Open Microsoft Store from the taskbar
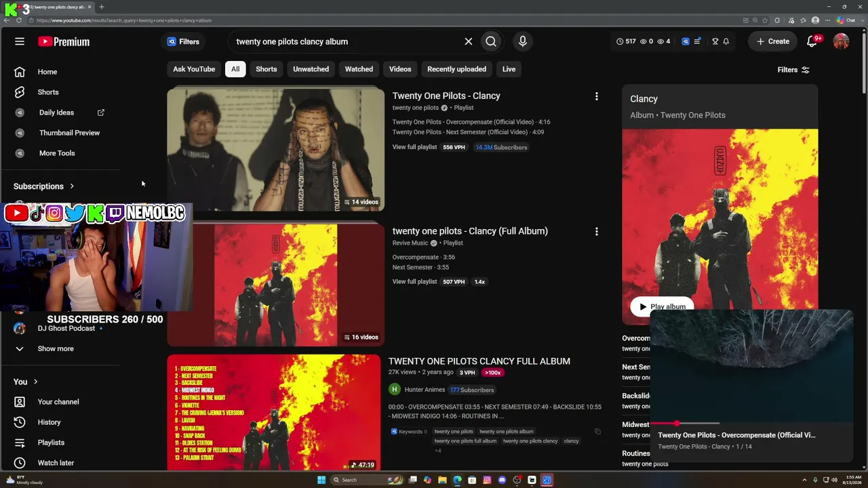The image size is (868, 488). click(472, 480)
